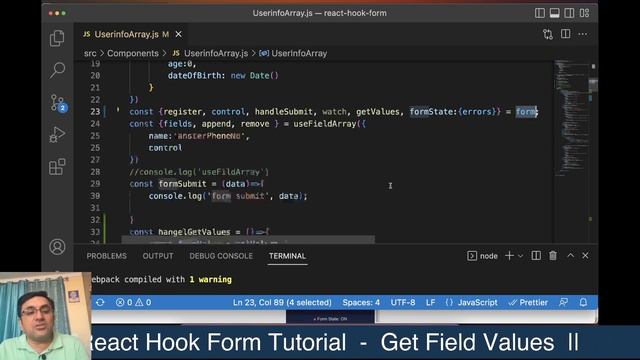Change end of line sequence LF
The width and height of the screenshot is (640, 360).
pyautogui.click(x=430, y=302)
